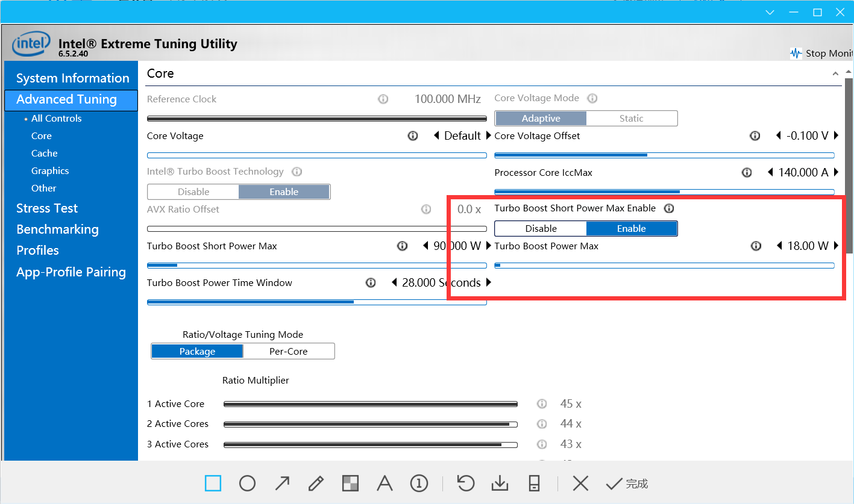Image resolution: width=854 pixels, height=504 pixels.
Task: Disable Turbo Boost Short Power Max
Action: (x=541, y=228)
